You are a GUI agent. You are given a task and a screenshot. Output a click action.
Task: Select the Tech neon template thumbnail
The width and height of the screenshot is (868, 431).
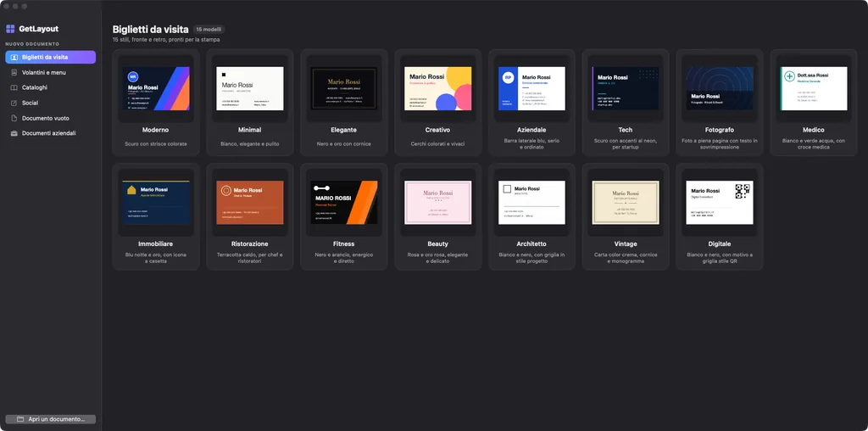tap(626, 88)
